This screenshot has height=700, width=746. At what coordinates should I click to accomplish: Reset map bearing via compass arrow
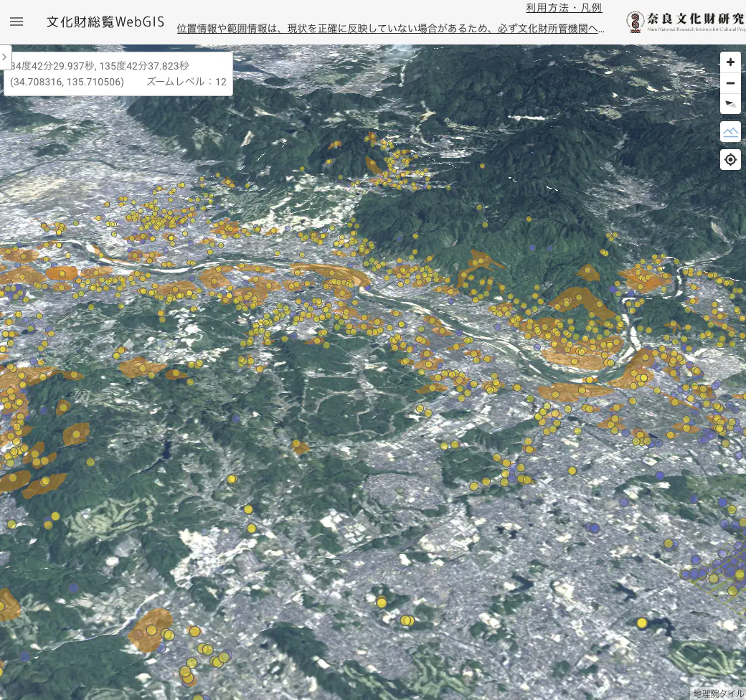click(730, 104)
